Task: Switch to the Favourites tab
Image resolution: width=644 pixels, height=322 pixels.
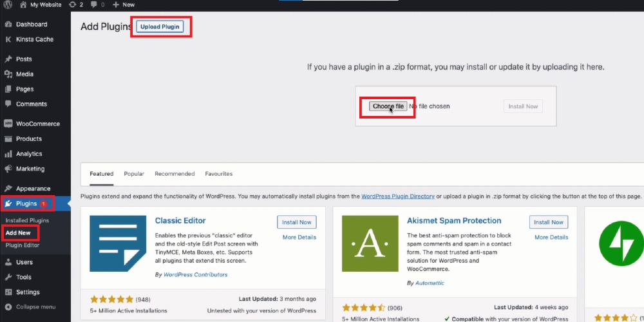Action: [x=218, y=174]
